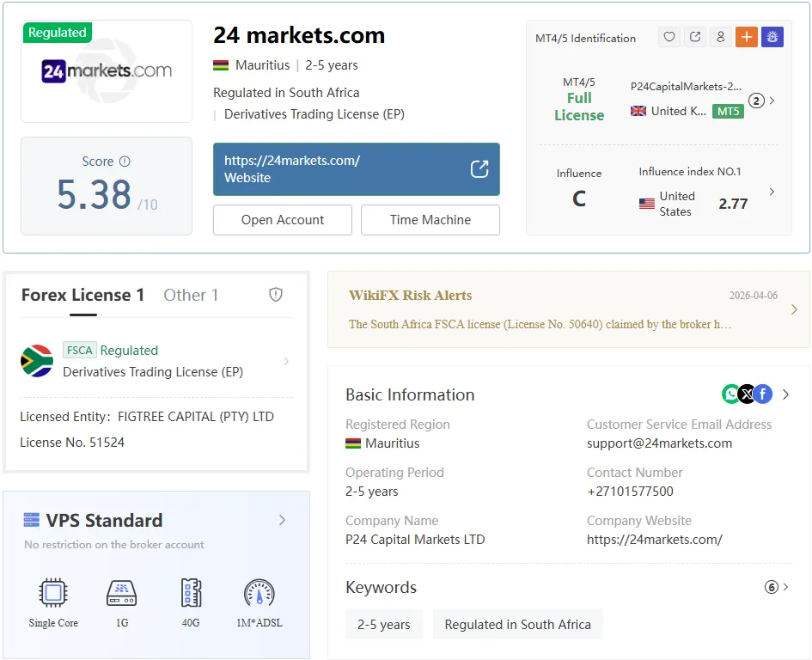Click Derivatives Trading License (EP) in header
Viewport: 812px width, 660px height.
(314, 114)
